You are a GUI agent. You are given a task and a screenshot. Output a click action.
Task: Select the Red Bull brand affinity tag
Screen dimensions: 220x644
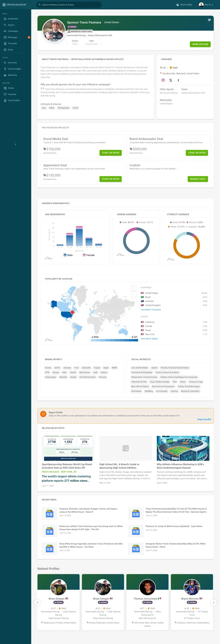click(63, 377)
